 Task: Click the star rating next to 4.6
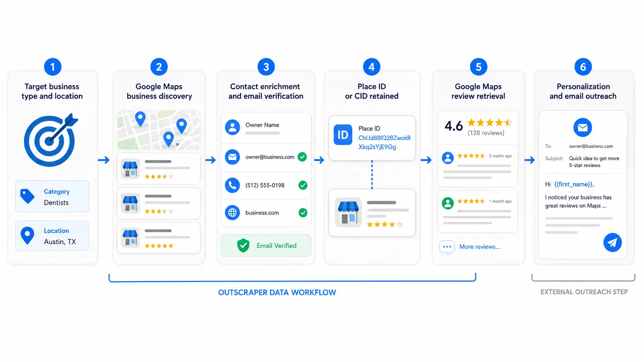(x=490, y=123)
